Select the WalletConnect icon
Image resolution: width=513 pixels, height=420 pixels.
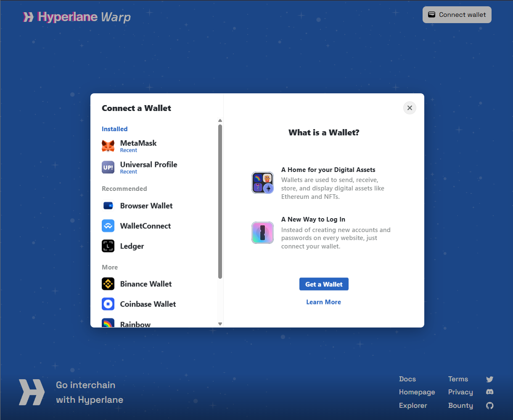[108, 226]
